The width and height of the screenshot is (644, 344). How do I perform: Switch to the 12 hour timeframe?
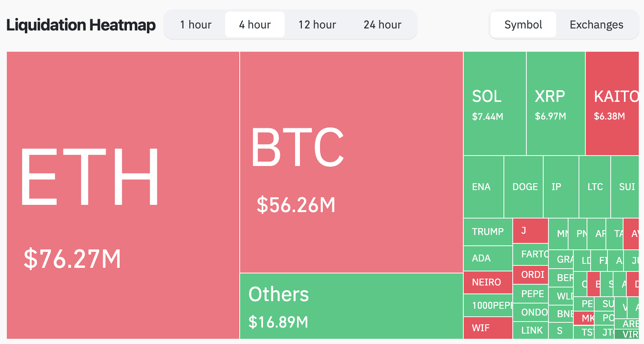317,25
